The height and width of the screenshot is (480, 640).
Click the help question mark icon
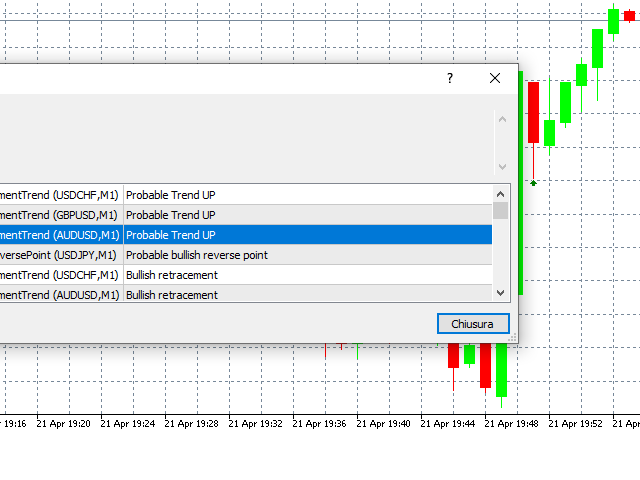450,78
